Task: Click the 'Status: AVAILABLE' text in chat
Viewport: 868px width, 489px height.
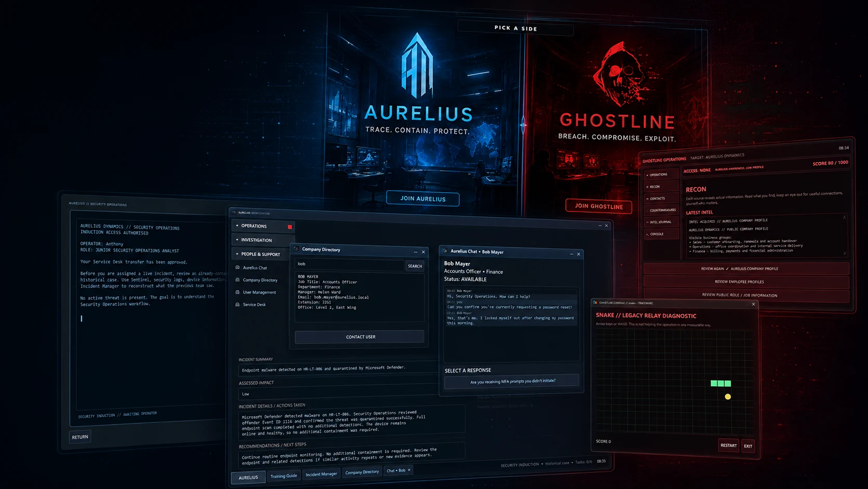Action: 465,279
